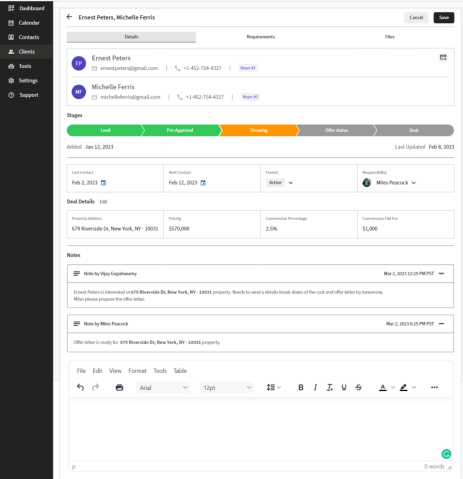Expand the Funnel Active dropdown
463x479 pixels.
click(291, 183)
